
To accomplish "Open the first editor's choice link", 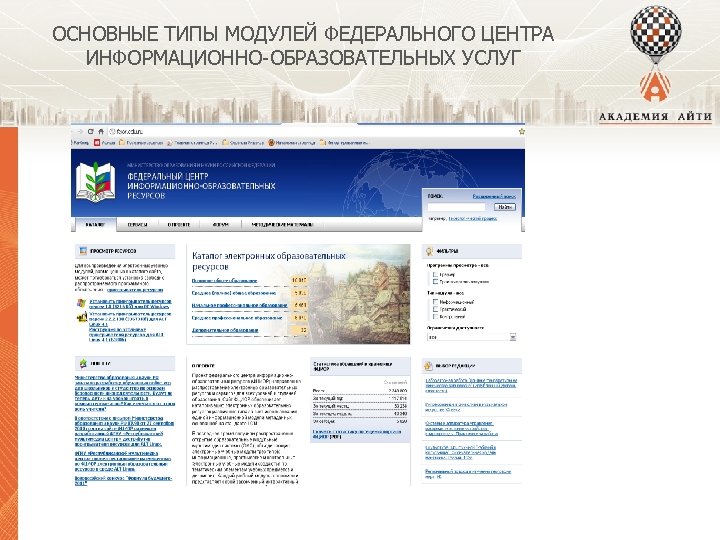I will point(471,385).
